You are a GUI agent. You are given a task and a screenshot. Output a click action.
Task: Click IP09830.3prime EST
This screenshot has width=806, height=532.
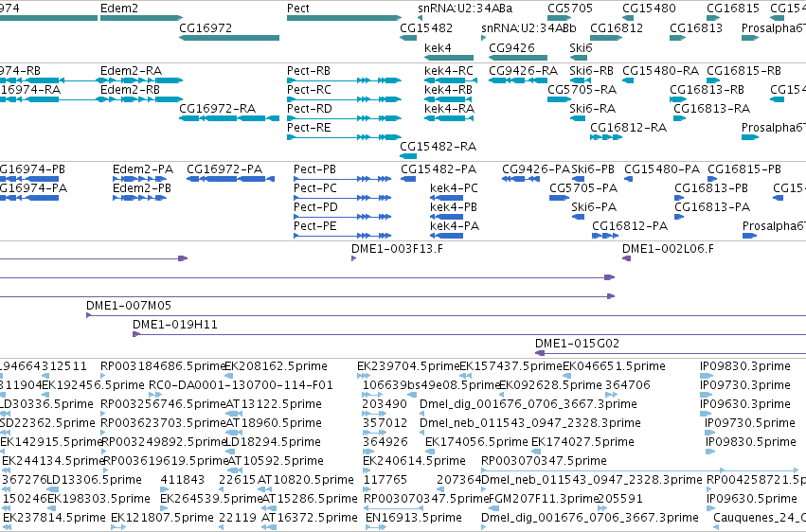[707, 376]
